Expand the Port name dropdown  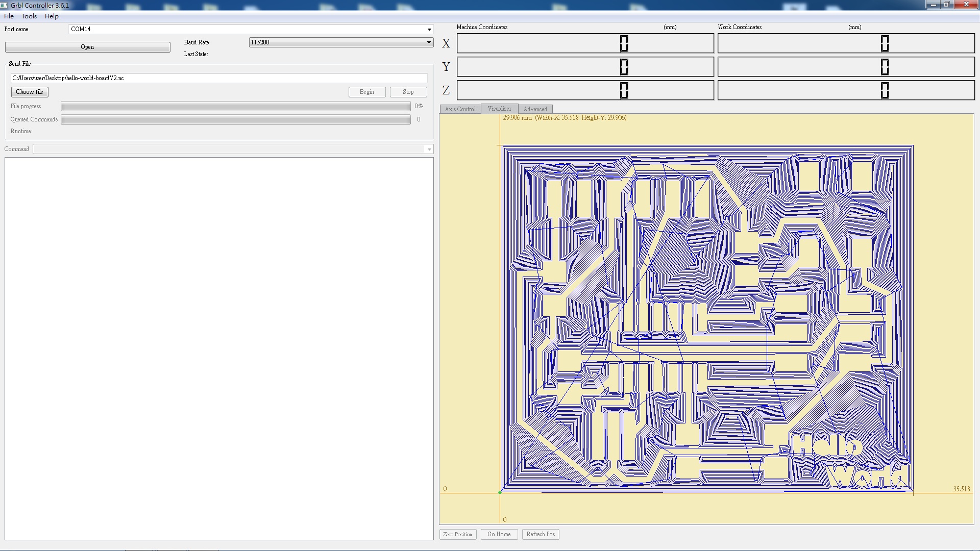click(x=428, y=29)
